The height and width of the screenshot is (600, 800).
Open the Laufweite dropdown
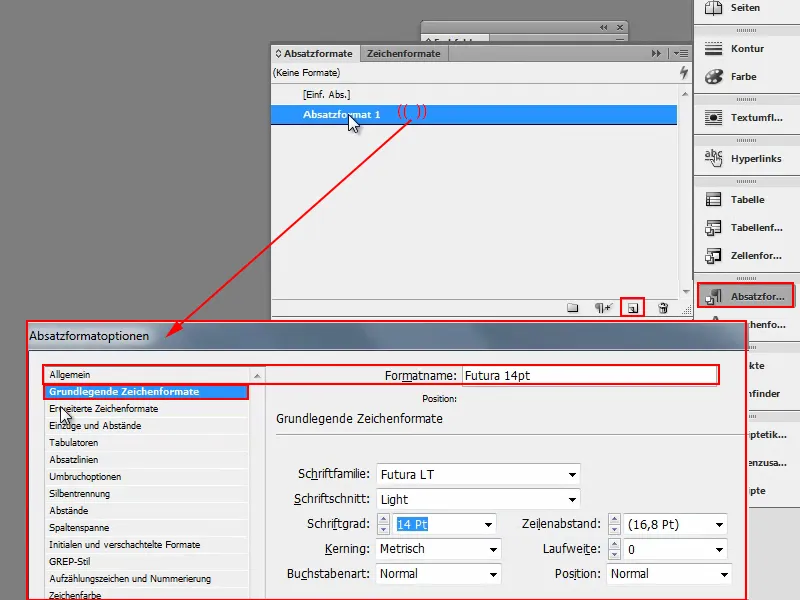pos(719,549)
